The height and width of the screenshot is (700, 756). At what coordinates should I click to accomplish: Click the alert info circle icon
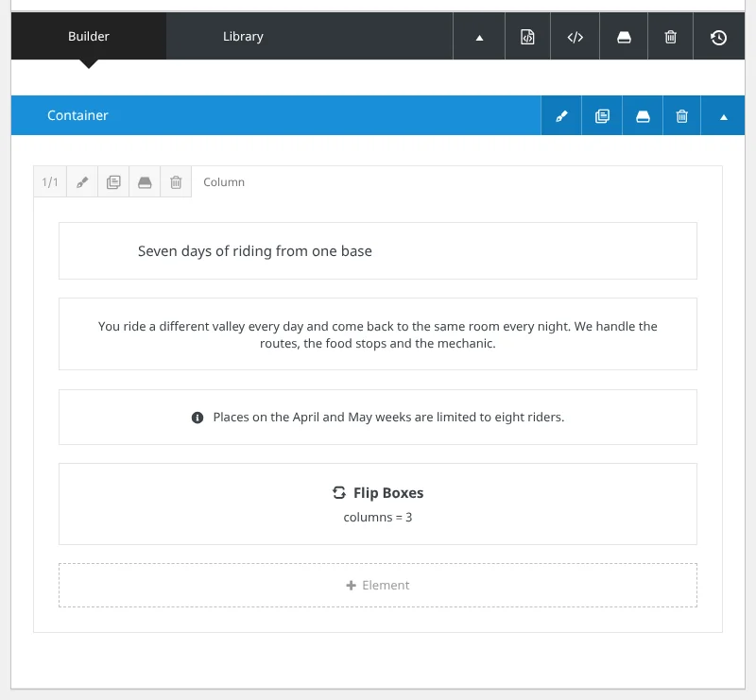point(198,418)
